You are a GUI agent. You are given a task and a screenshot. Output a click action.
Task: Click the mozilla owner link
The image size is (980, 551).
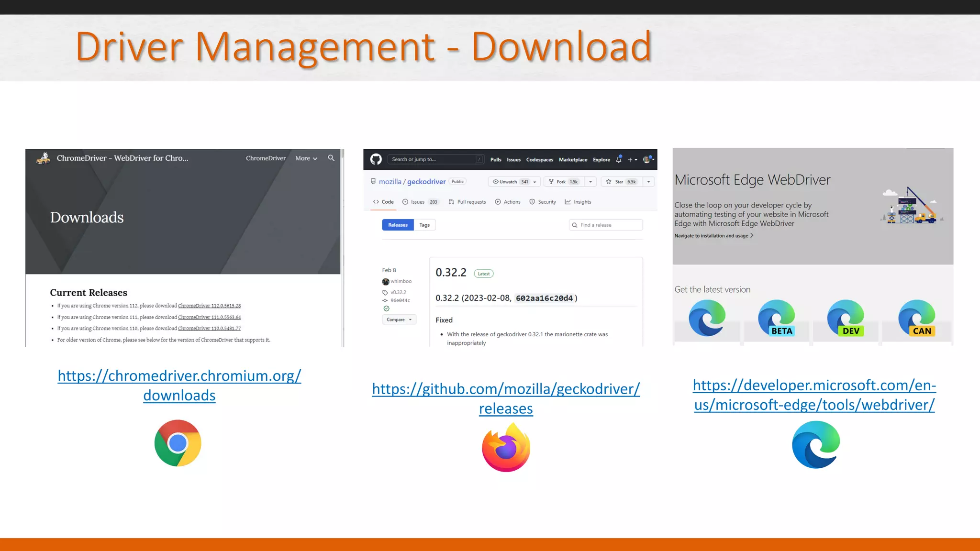coord(390,182)
